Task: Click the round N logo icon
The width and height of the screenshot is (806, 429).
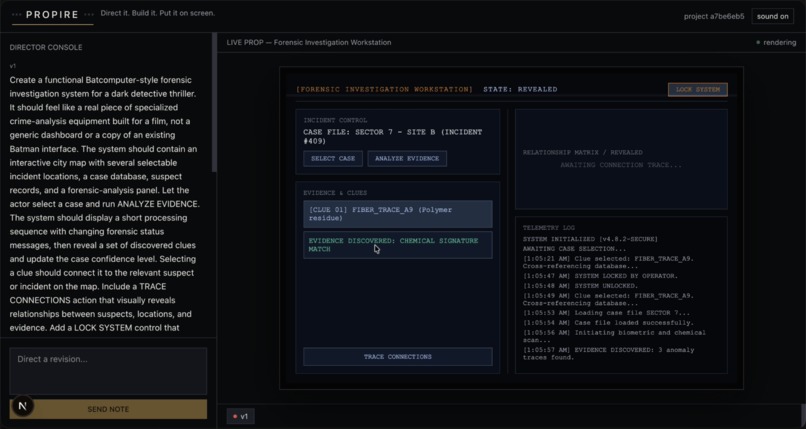Action: tap(22, 406)
